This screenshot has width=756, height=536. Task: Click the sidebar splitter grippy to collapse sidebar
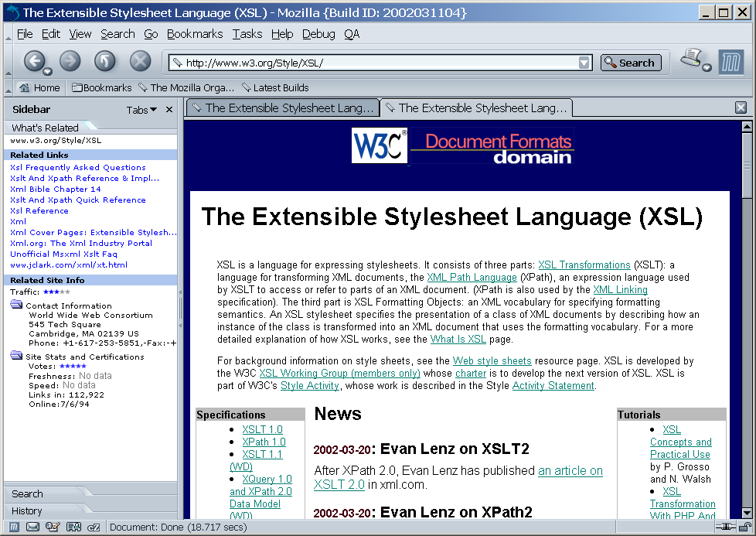point(180,308)
